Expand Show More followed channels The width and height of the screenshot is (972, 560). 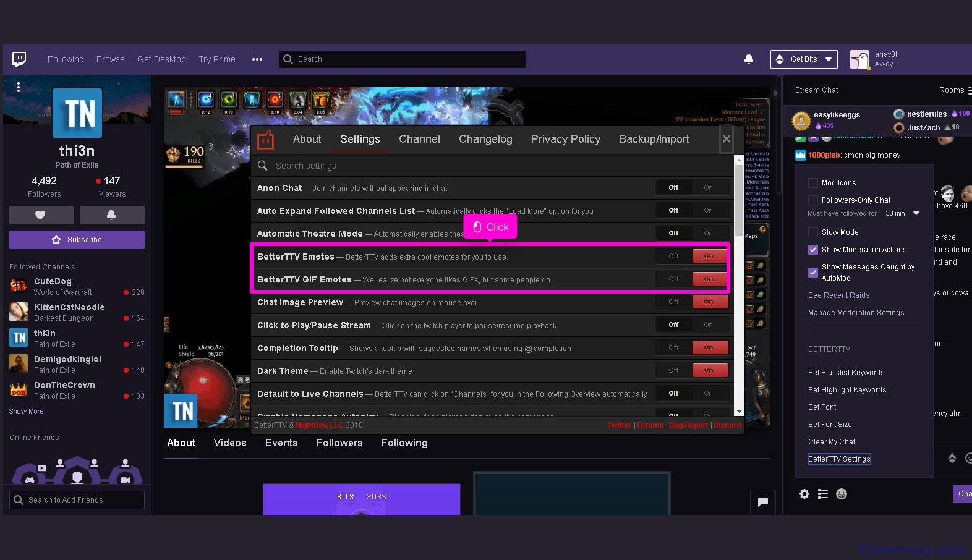coord(27,411)
